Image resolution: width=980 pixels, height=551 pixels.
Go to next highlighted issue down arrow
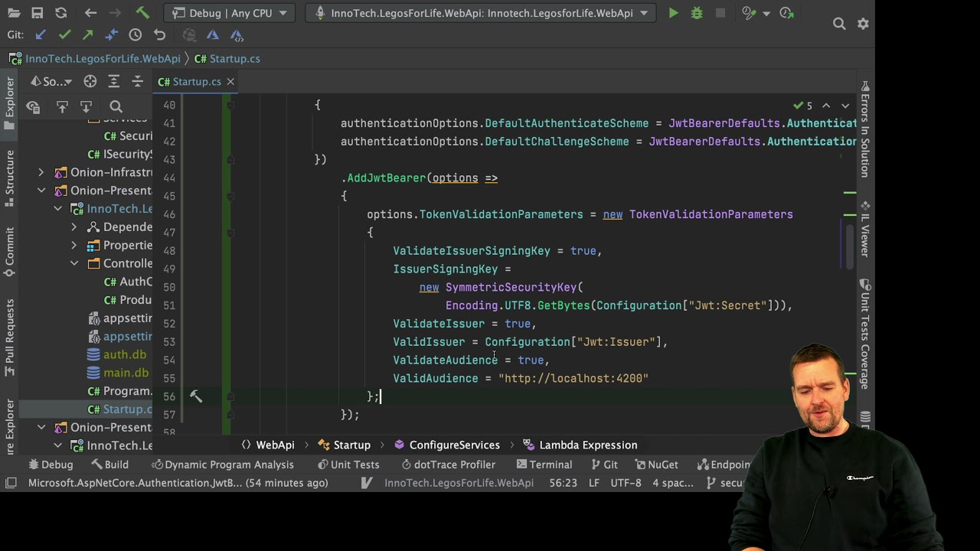click(x=845, y=106)
